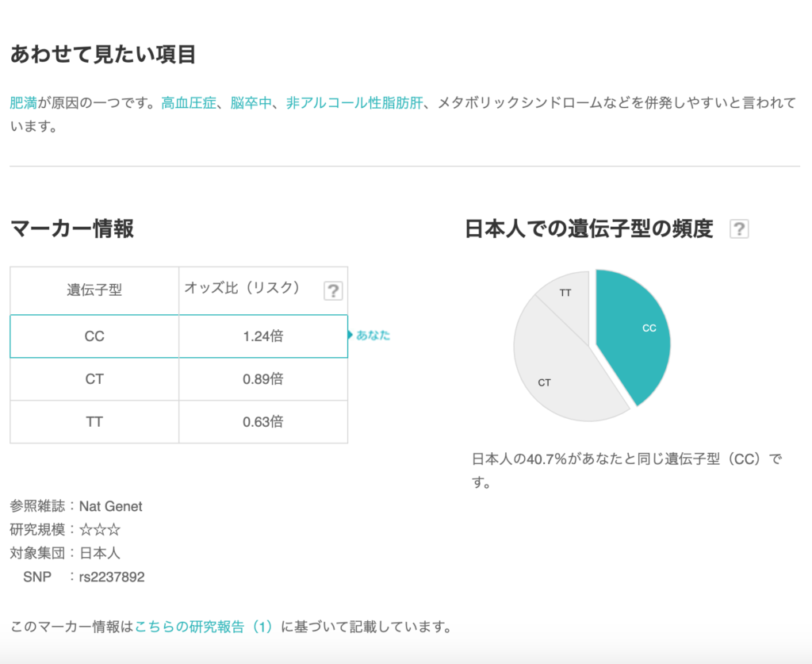This screenshot has height=664, width=812.
Task: Select the highlighted CC genotype cell
Action: 94,336
